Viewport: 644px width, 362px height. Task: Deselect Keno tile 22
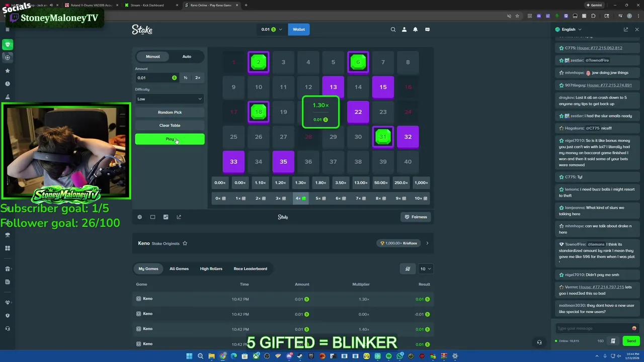(x=358, y=112)
